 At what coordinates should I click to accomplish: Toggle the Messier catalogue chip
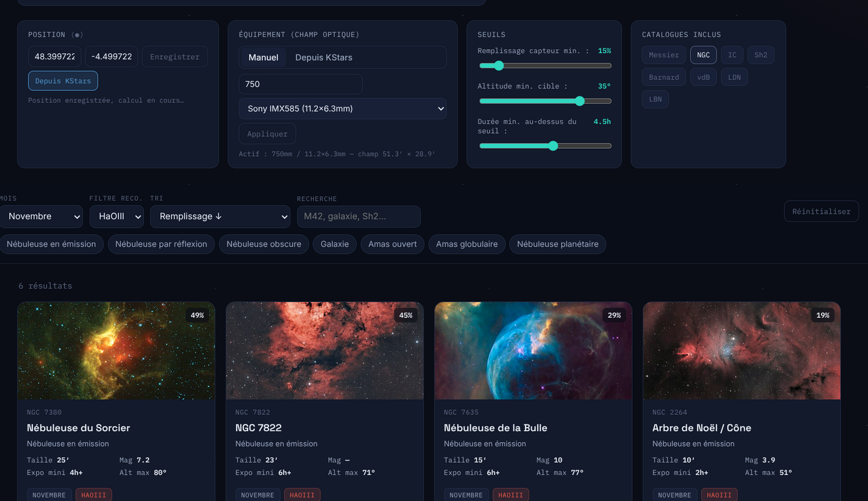pyautogui.click(x=664, y=55)
